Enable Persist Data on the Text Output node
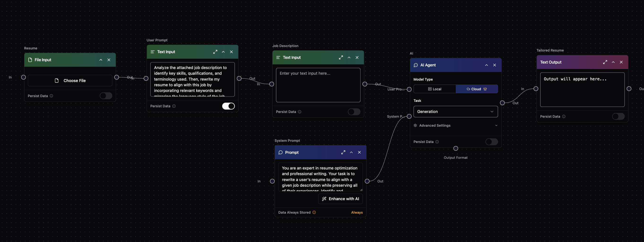 [x=618, y=117]
